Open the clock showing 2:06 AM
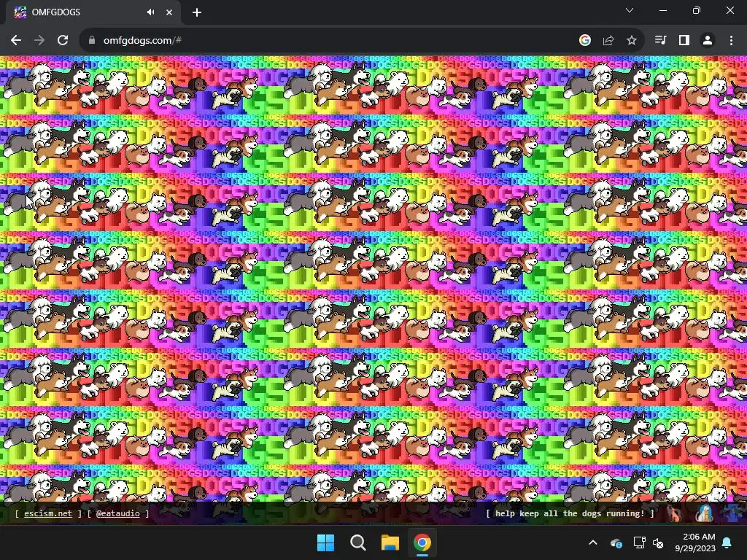This screenshot has width=747, height=560. (x=695, y=542)
